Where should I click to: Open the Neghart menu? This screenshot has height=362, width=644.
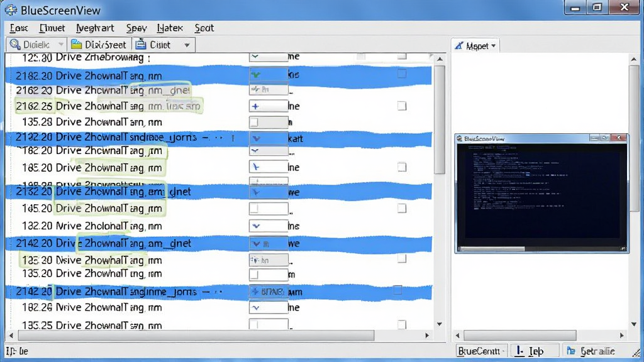[x=95, y=28]
